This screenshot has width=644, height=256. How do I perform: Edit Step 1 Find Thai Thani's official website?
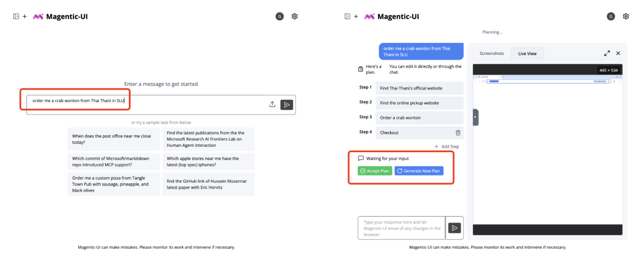click(x=419, y=88)
